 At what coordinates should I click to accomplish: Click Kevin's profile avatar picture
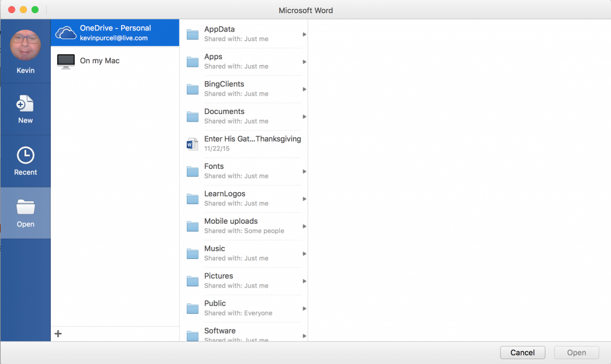click(x=25, y=45)
